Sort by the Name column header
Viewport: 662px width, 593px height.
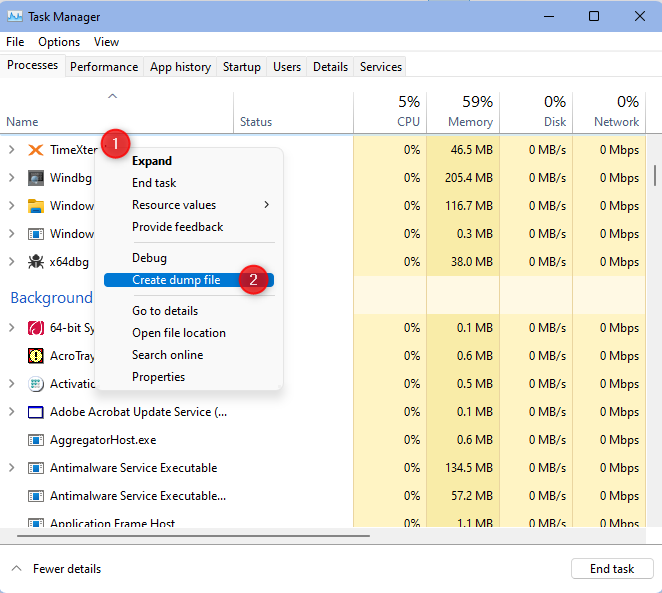(117, 113)
